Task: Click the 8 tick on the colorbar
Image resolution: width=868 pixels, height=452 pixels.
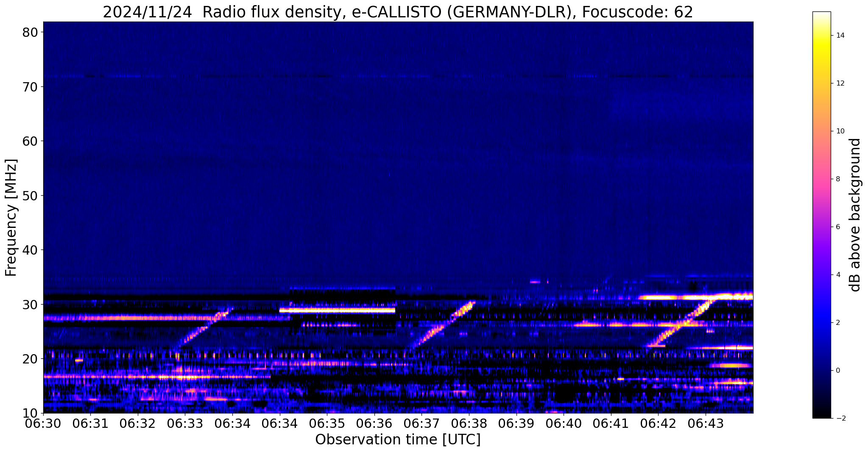Action: pos(837,179)
